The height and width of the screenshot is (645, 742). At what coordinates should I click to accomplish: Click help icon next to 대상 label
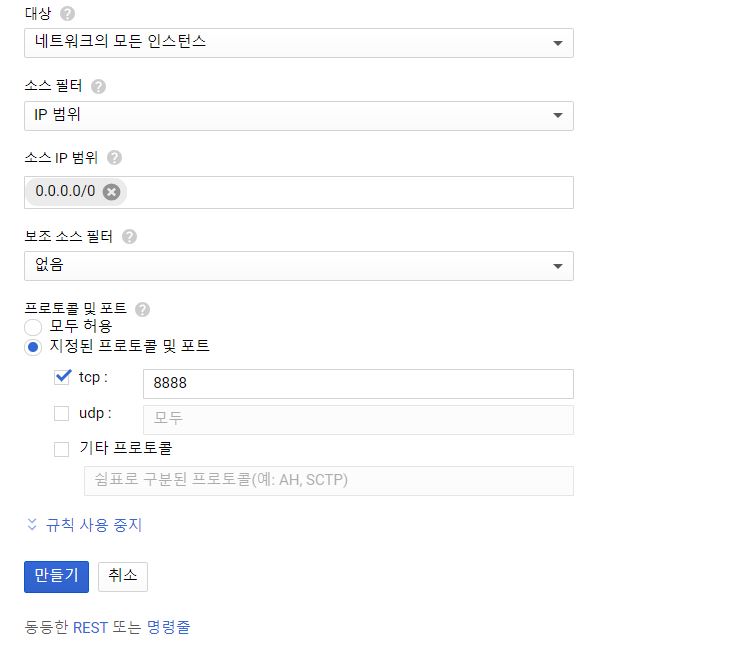67,14
